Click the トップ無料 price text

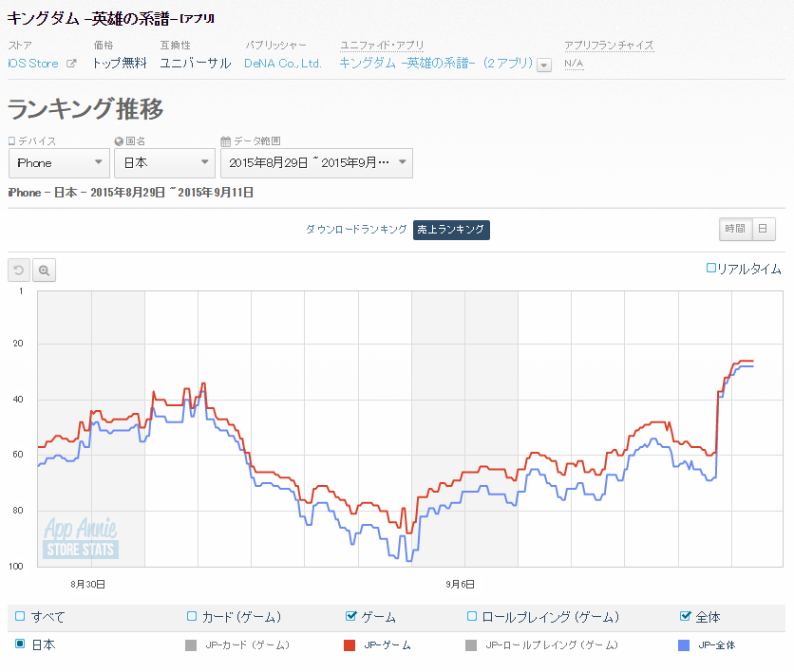tap(120, 64)
